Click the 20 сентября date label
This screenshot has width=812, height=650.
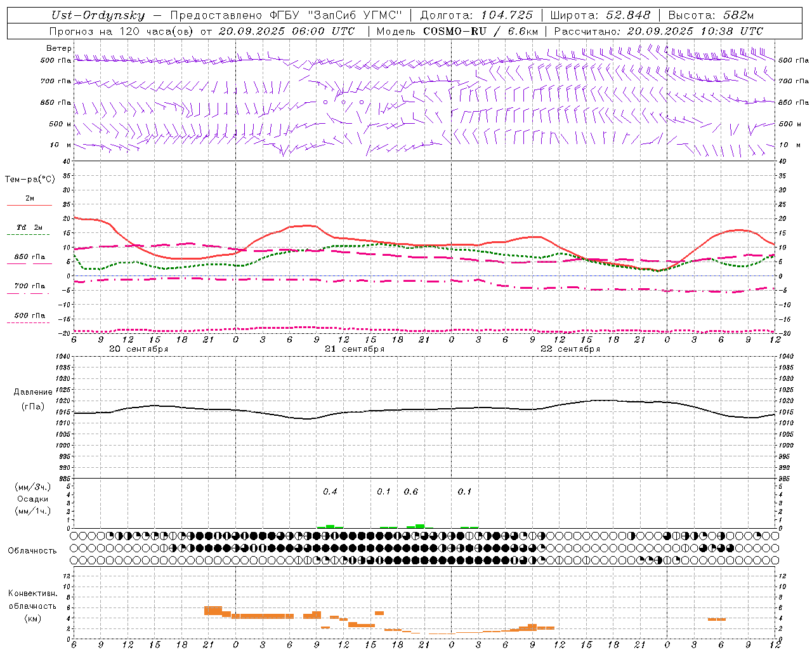point(139,349)
